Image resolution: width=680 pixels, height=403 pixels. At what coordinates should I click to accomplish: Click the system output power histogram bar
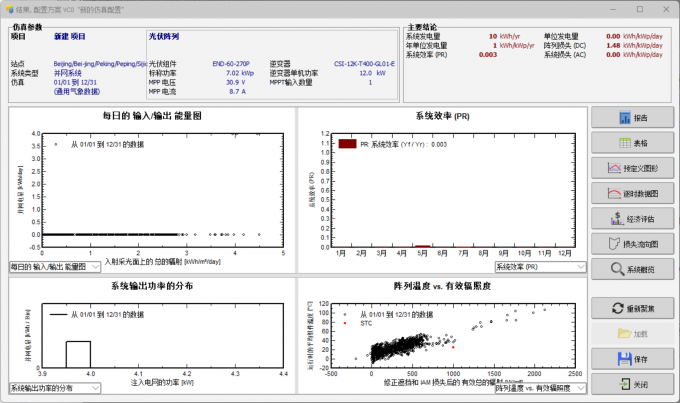click(78, 354)
